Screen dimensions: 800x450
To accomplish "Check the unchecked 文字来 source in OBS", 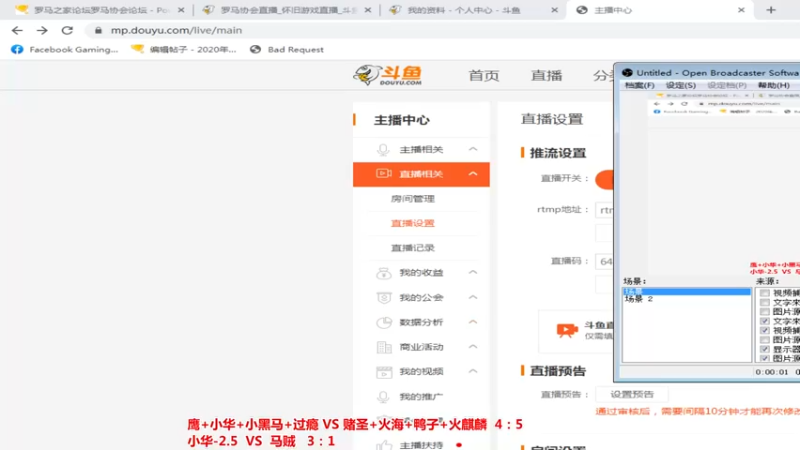I will pyautogui.click(x=764, y=303).
